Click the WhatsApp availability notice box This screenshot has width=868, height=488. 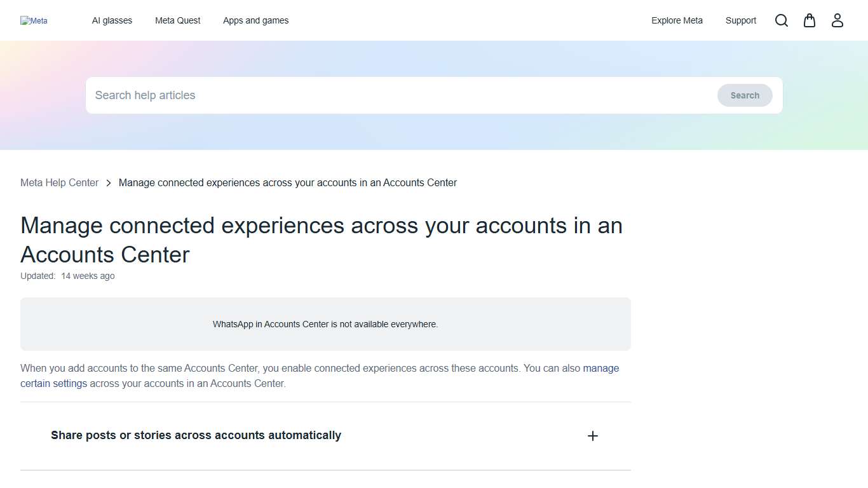click(325, 324)
